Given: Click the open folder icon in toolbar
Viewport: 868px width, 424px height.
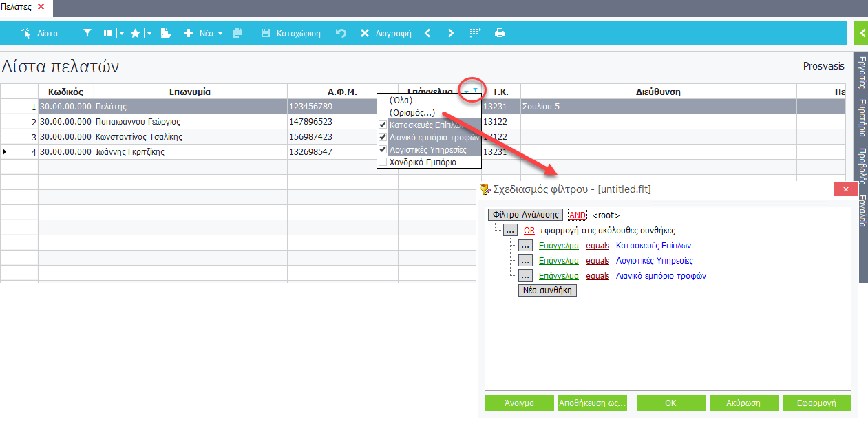Looking at the screenshot, I should [x=165, y=33].
